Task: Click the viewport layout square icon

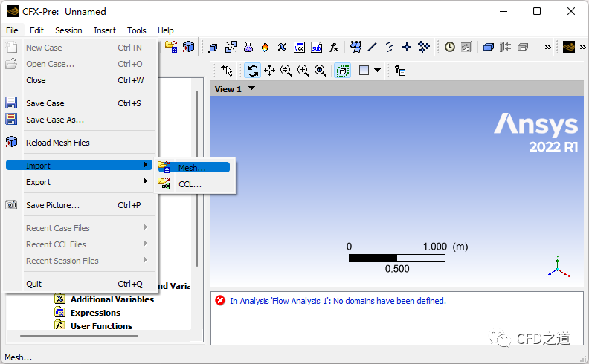Action: coord(364,70)
